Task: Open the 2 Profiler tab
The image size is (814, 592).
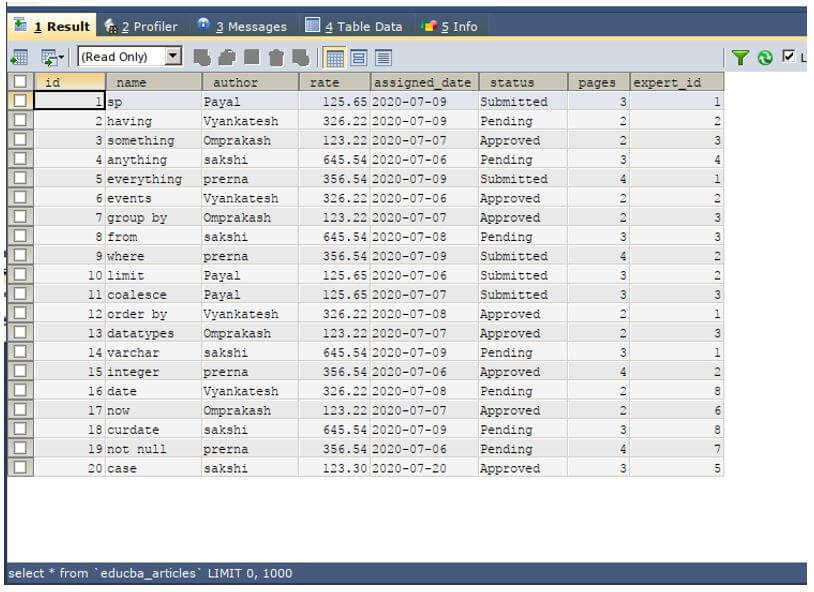Action: tap(141, 26)
